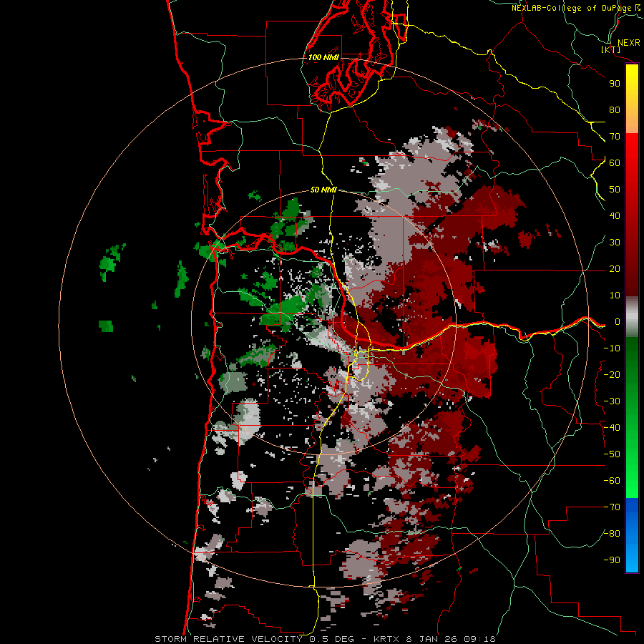
Task: Click the positive 20 scale value
Action: [615, 269]
